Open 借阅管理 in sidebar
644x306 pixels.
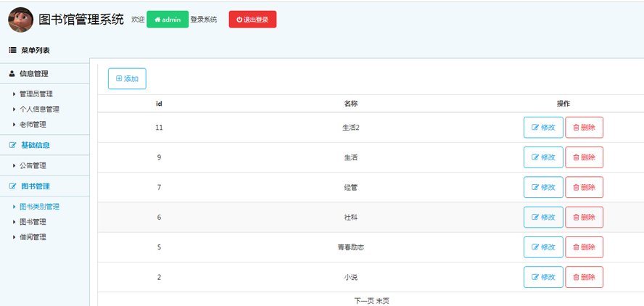tap(32, 237)
